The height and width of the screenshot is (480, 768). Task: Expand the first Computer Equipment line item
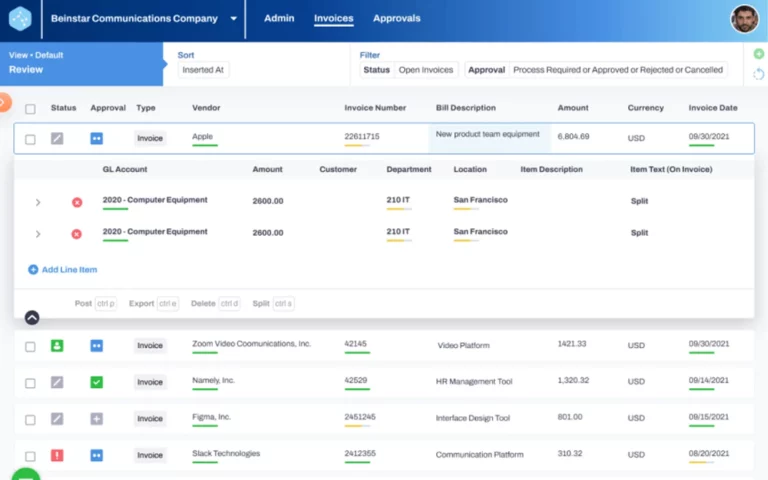38,202
